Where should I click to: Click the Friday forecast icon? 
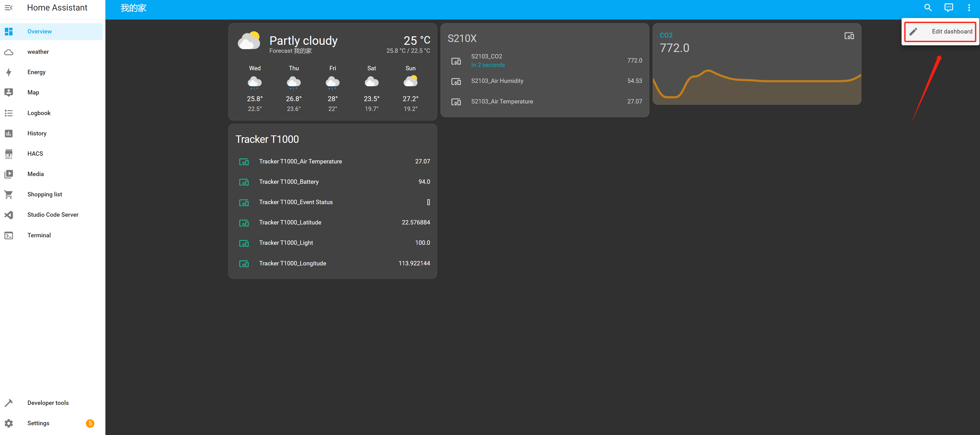(x=332, y=83)
